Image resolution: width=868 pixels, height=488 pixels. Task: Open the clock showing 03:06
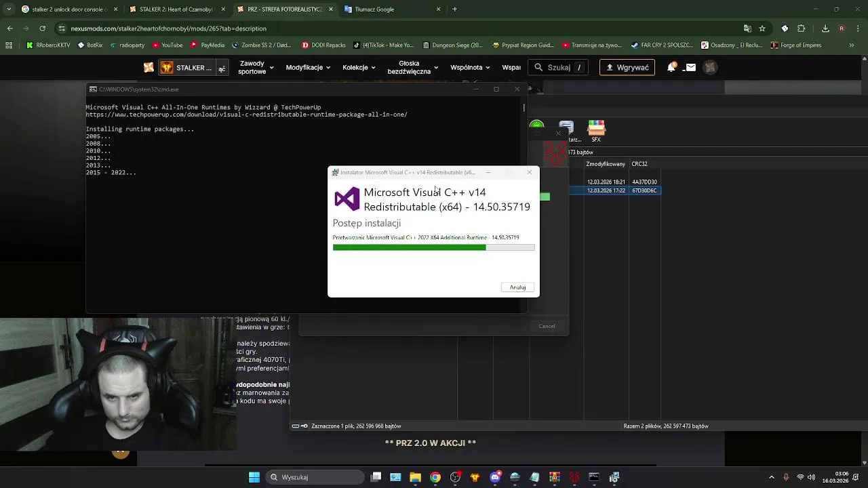835,477
